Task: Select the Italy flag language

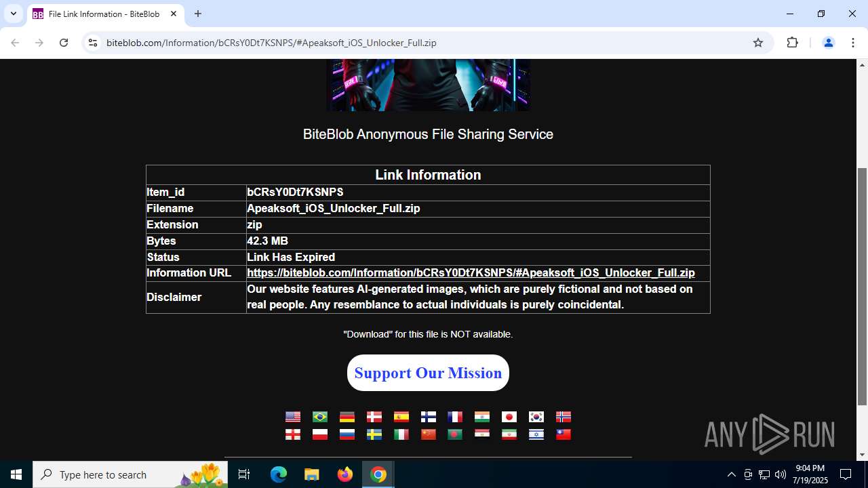Action: pyautogui.click(x=401, y=434)
